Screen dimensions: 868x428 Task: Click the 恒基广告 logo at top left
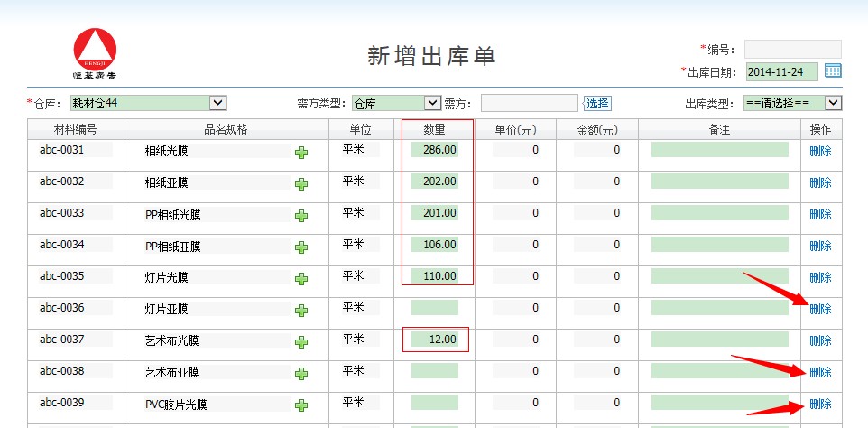95,52
